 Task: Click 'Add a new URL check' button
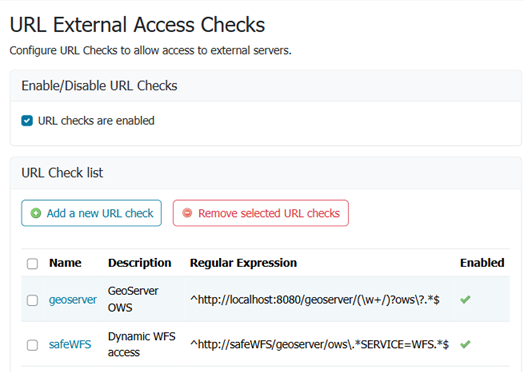pos(91,213)
